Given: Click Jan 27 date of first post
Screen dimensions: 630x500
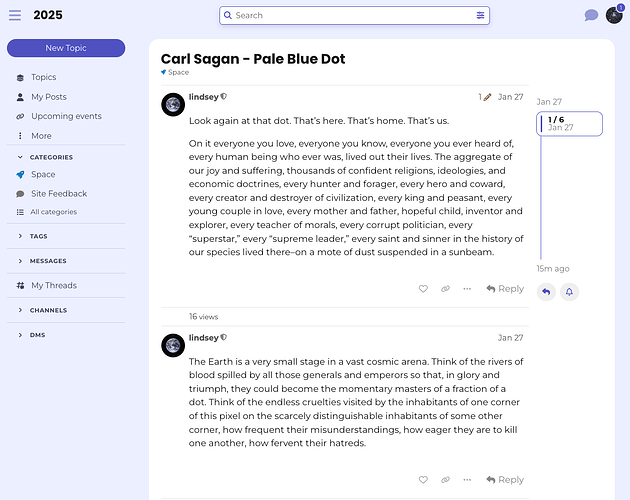Looking at the screenshot, I should click(510, 97).
